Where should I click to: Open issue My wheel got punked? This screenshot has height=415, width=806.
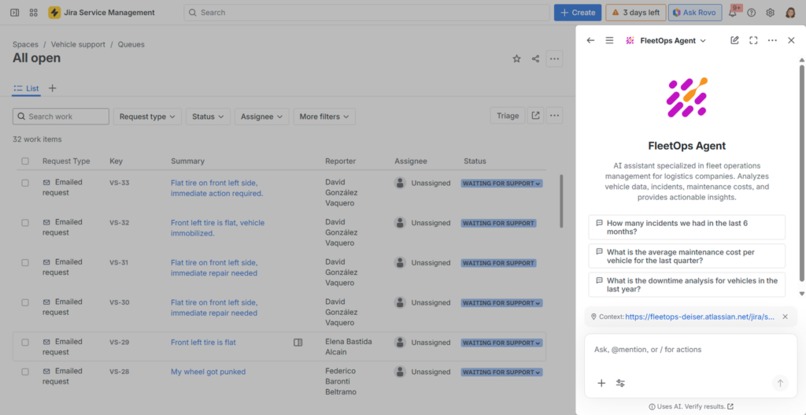click(x=208, y=372)
